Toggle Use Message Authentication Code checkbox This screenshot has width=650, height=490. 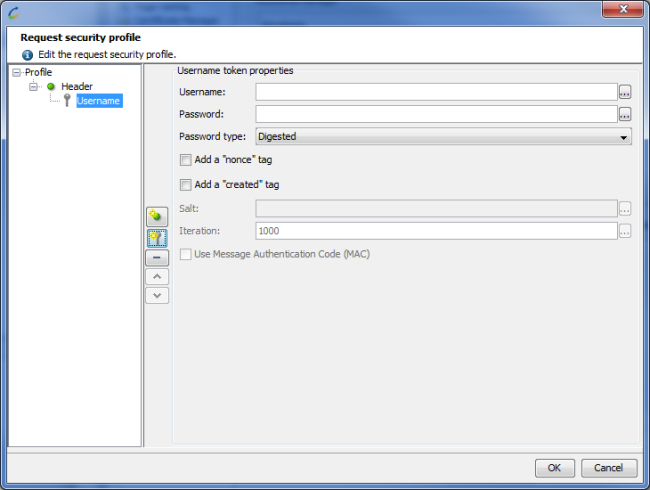coord(185,254)
